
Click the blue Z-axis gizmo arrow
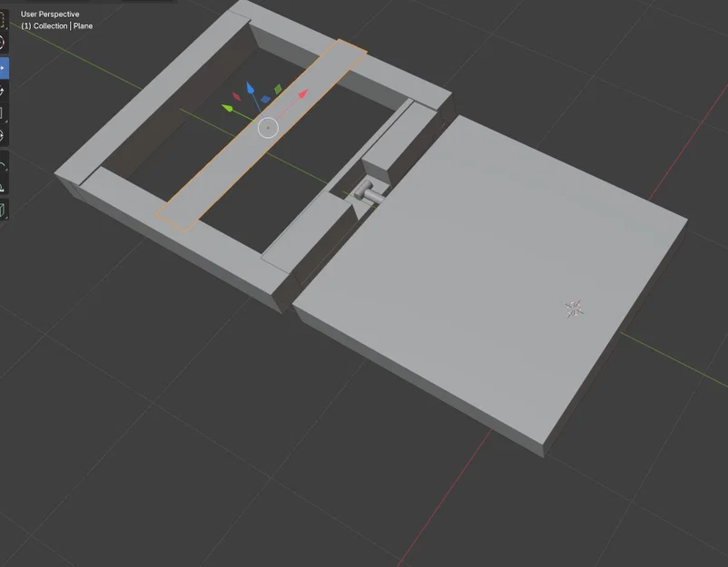coord(251,88)
